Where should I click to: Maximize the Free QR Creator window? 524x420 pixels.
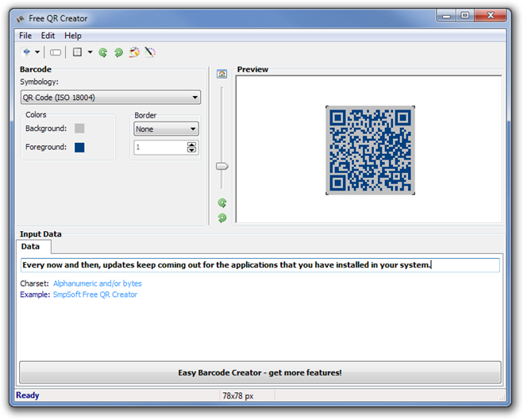(464, 16)
